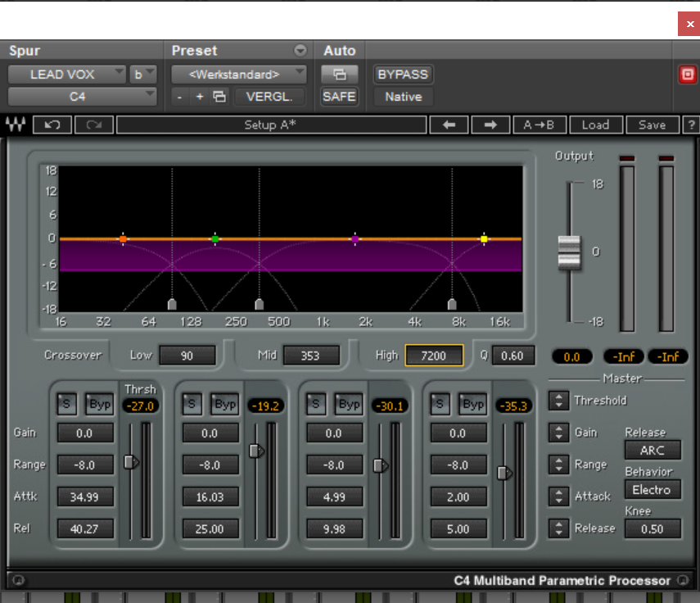Click the red record-enable icon at top right
This screenshot has height=603, width=700.
(688, 75)
